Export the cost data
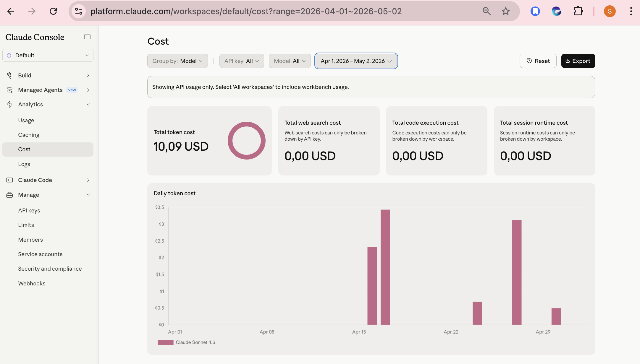This screenshot has width=640, height=364. 578,61
